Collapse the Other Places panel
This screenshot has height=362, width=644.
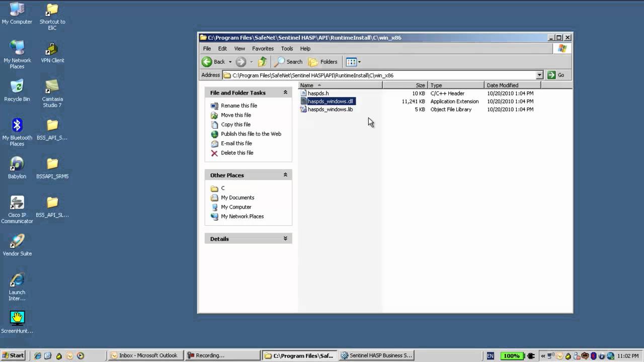(x=285, y=175)
